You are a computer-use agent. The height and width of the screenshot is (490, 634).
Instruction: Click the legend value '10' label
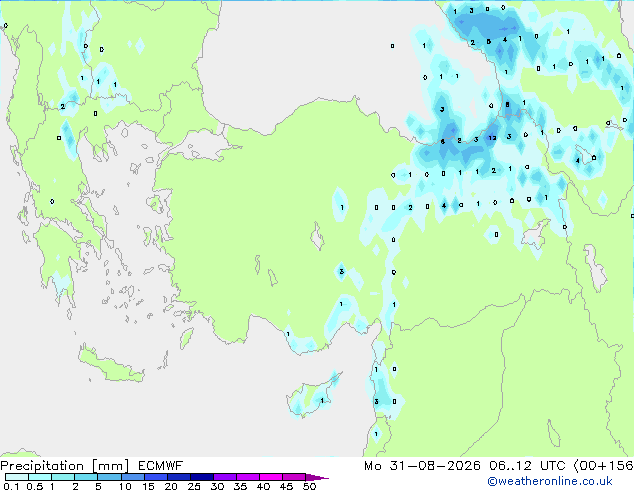click(125, 486)
